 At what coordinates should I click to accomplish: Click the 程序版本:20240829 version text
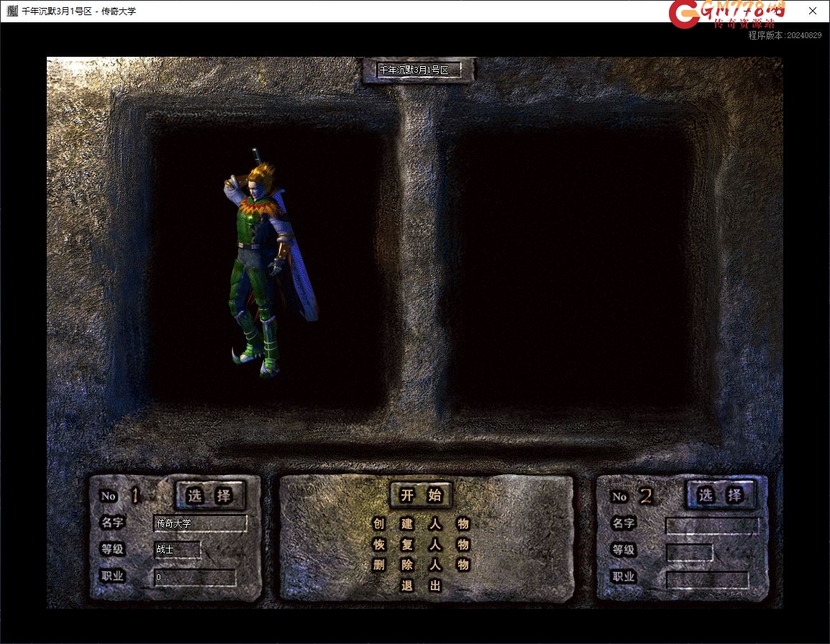[x=785, y=35]
